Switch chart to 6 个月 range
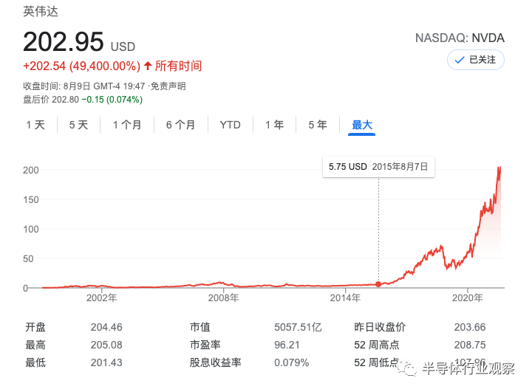532x392 pixels. point(180,125)
